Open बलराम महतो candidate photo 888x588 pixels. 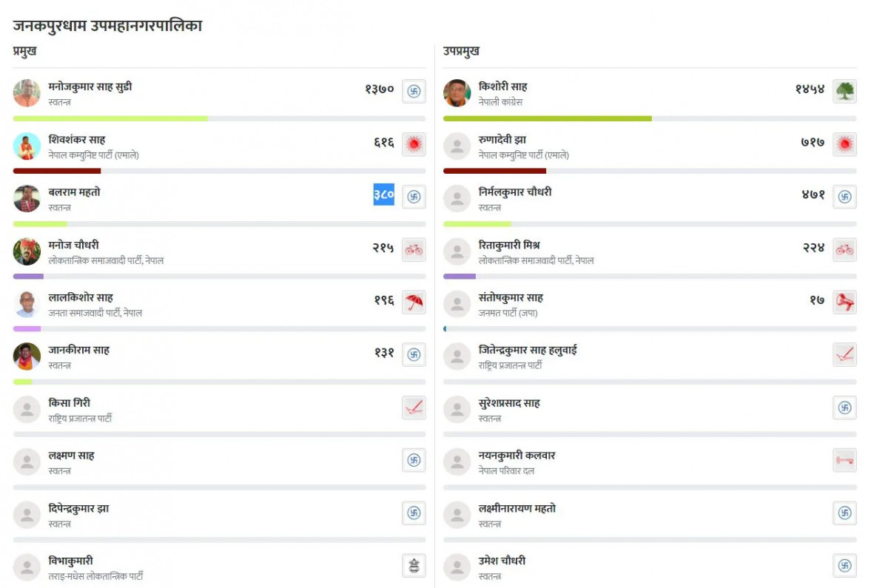click(27, 198)
